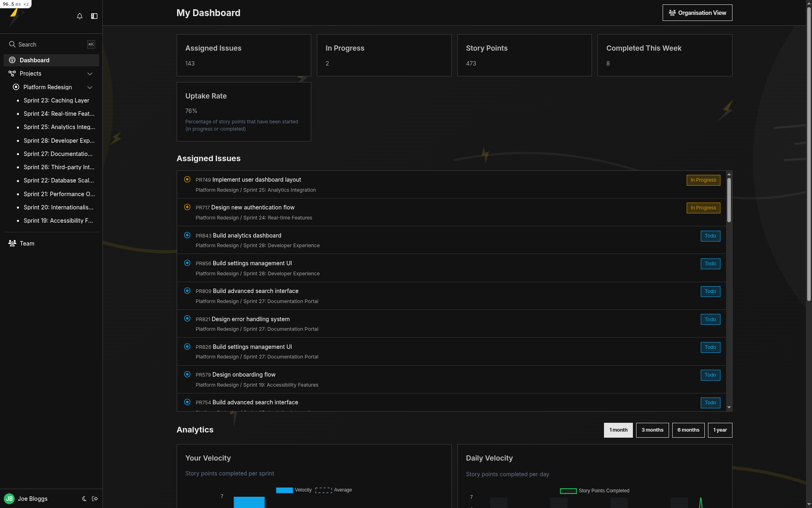Click the Todo status badge on PR843
The width and height of the screenshot is (812, 508).
710,236
